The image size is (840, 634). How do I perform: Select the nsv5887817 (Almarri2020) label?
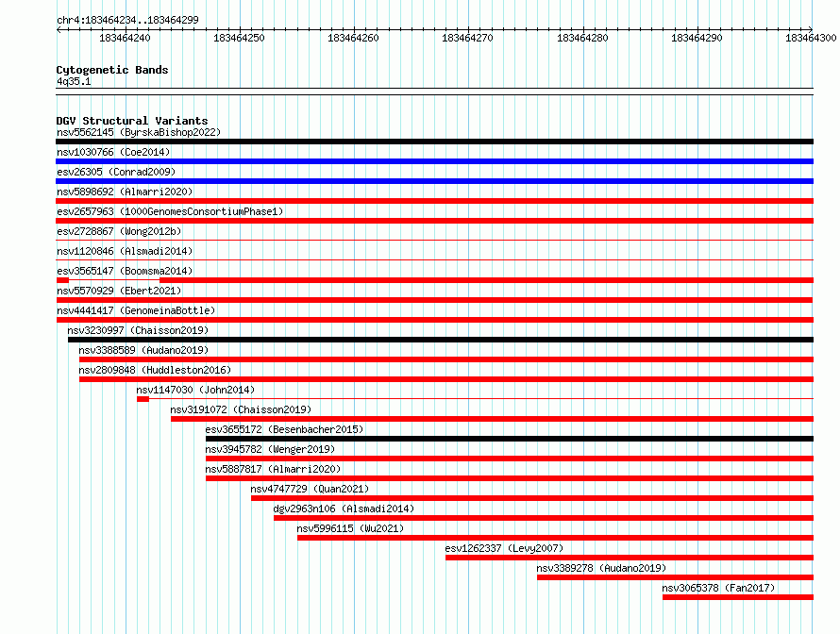[x=273, y=469]
